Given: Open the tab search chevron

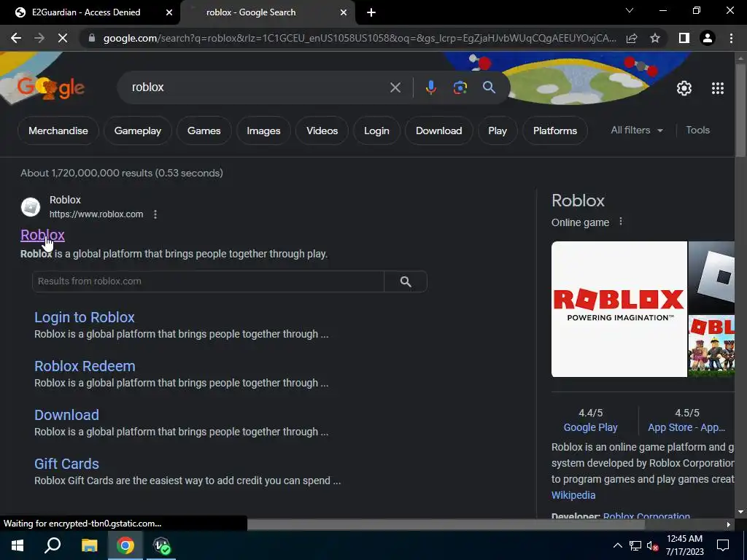Looking at the screenshot, I should pyautogui.click(x=630, y=10).
